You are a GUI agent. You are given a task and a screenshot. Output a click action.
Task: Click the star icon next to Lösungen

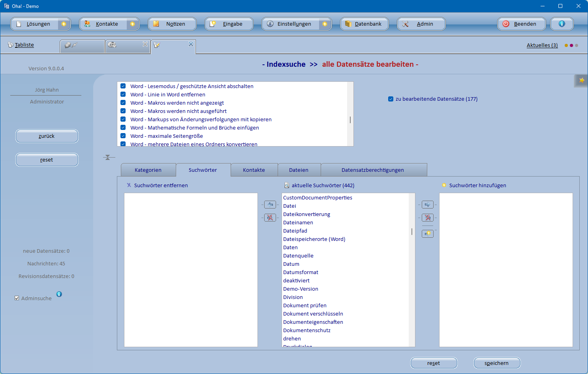(64, 24)
